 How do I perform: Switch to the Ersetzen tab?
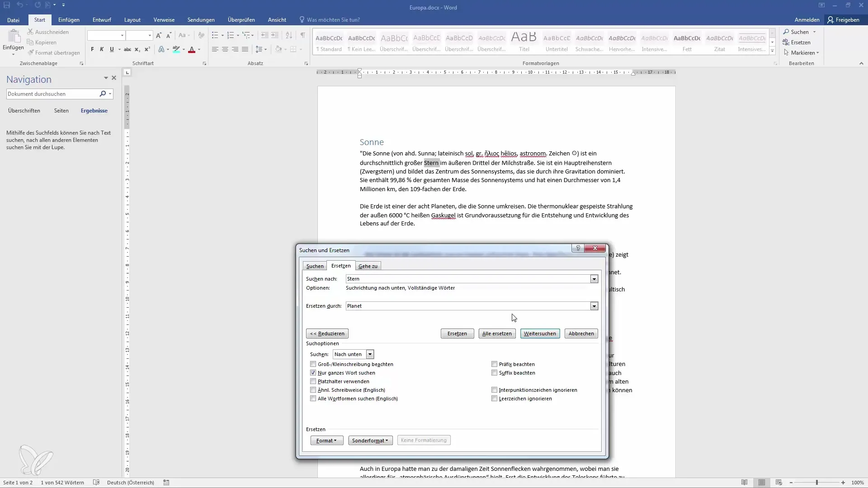coord(341,266)
